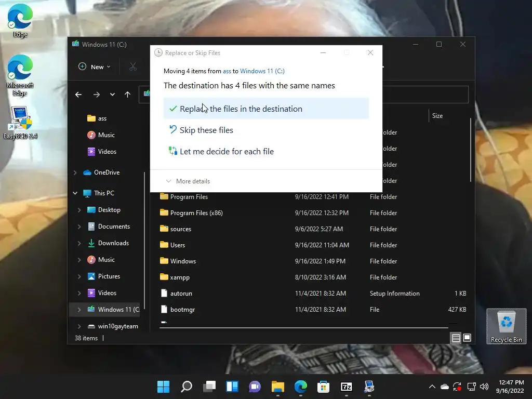Expand More details in dialog
Screen dimensions: 532x399
pos(188,181)
